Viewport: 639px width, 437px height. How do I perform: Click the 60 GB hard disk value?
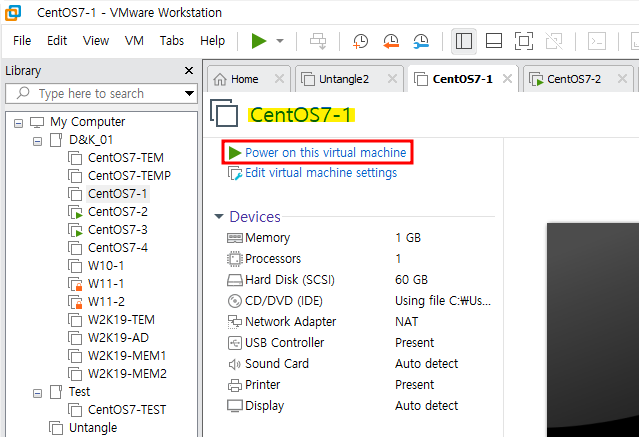tap(411, 280)
